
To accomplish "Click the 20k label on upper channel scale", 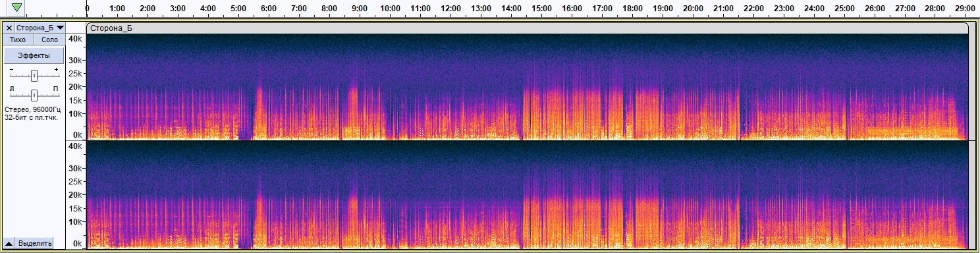I will coord(75,86).
